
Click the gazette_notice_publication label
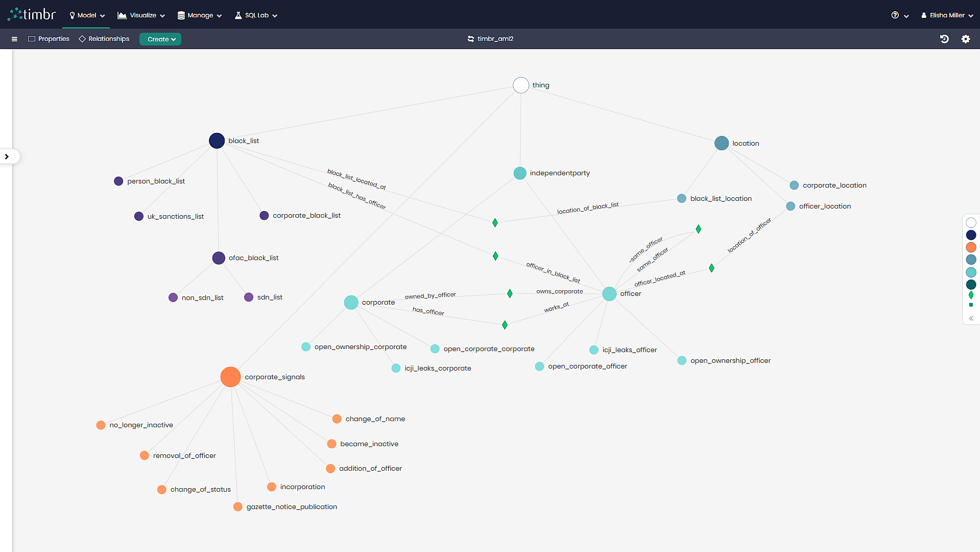(x=292, y=507)
